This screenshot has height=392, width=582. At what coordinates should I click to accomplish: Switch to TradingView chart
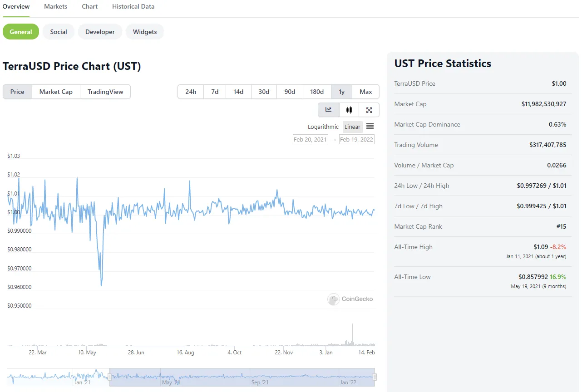pos(105,92)
